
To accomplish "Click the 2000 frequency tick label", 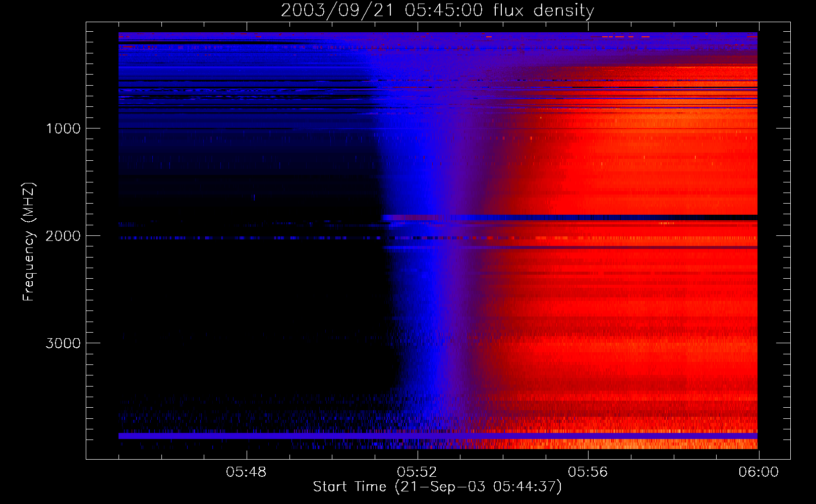I will pos(63,236).
